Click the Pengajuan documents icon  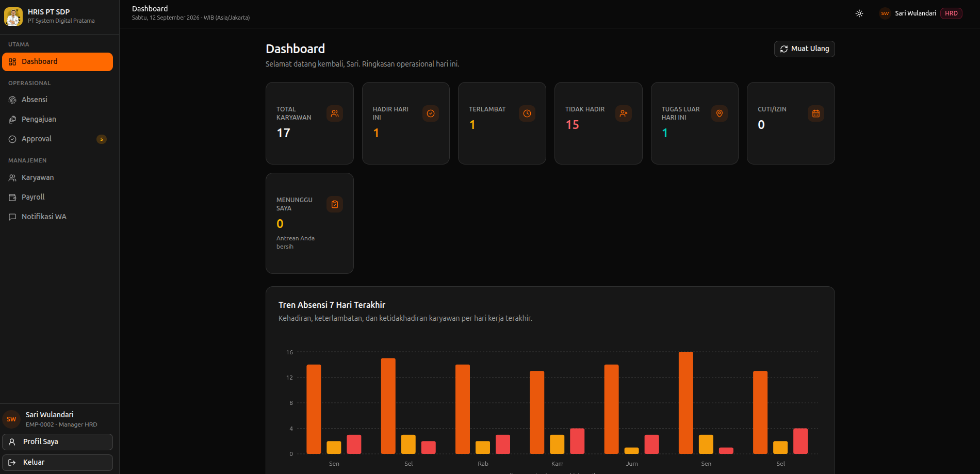[12, 120]
